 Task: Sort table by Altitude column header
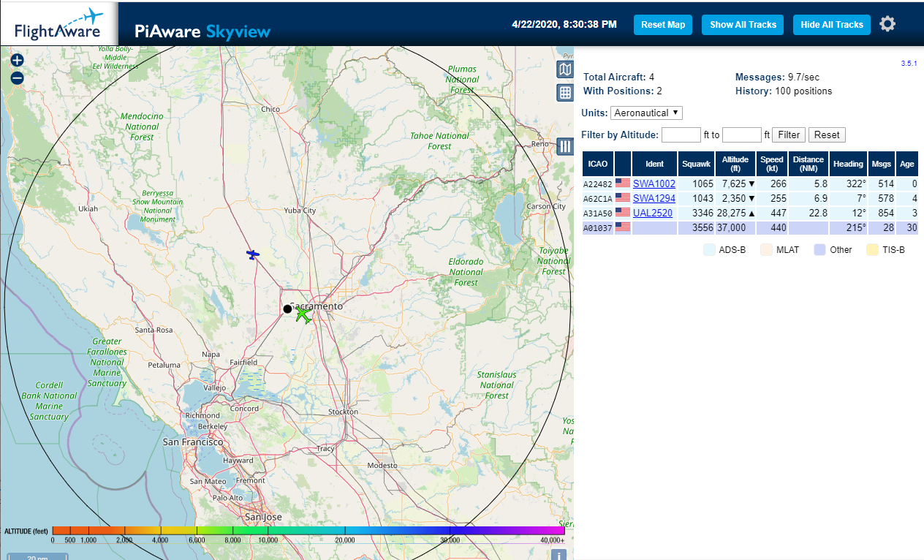point(735,164)
